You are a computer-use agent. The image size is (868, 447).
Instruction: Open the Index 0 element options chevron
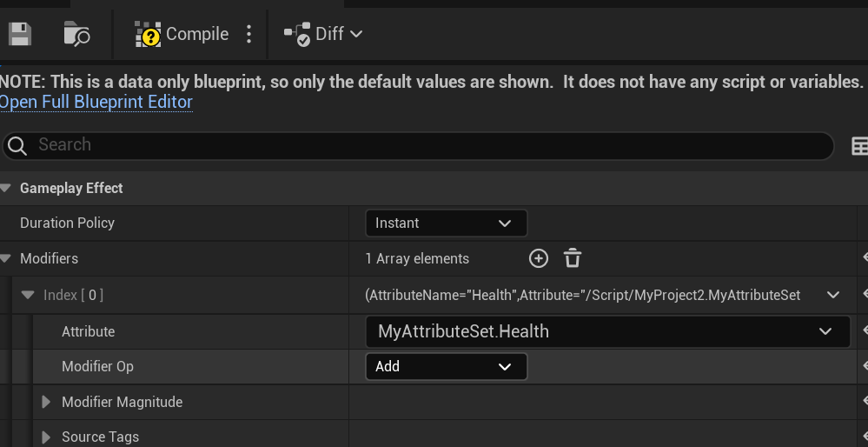[x=833, y=295]
